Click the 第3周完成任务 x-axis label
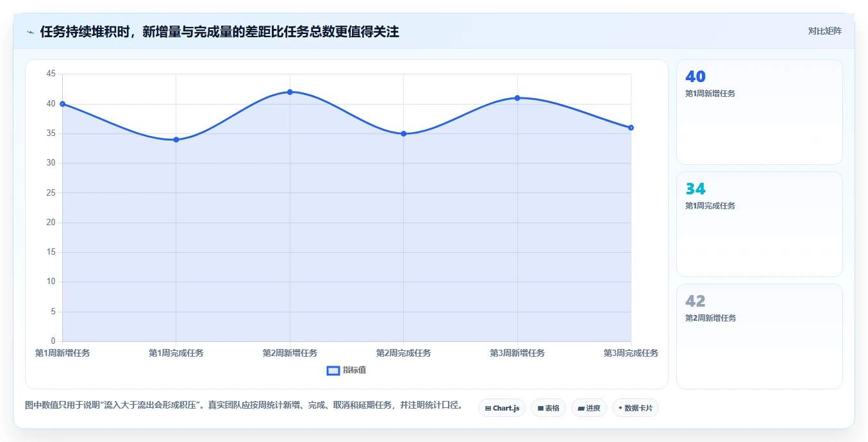868x442 pixels. pos(631,353)
